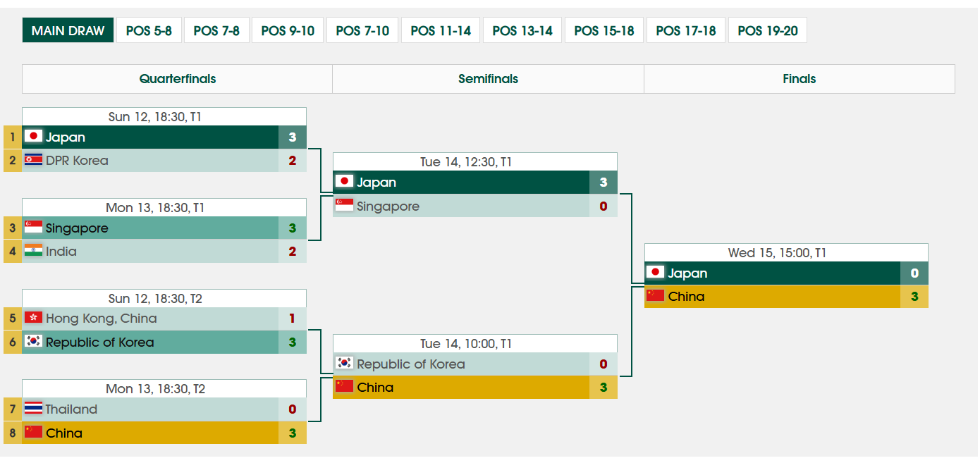
Task: Click India flag icon
Action: pyautogui.click(x=33, y=251)
